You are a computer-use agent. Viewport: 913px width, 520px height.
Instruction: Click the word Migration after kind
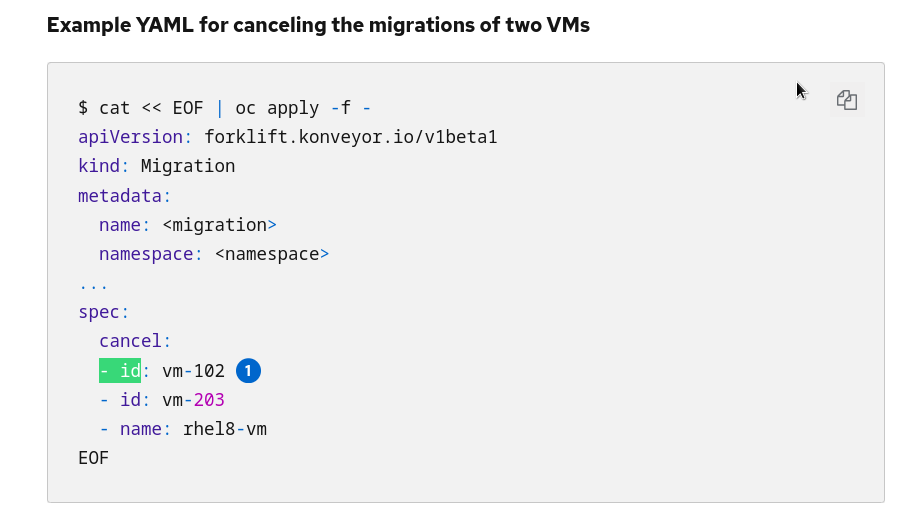click(188, 166)
